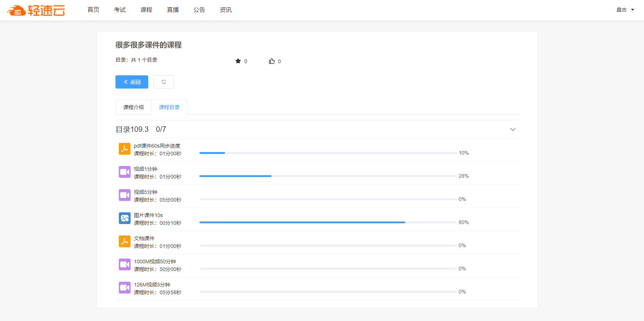Open the 1000M视频50分钟 video icon
Image resolution: width=644 pixels, height=321 pixels.
[x=125, y=264]
